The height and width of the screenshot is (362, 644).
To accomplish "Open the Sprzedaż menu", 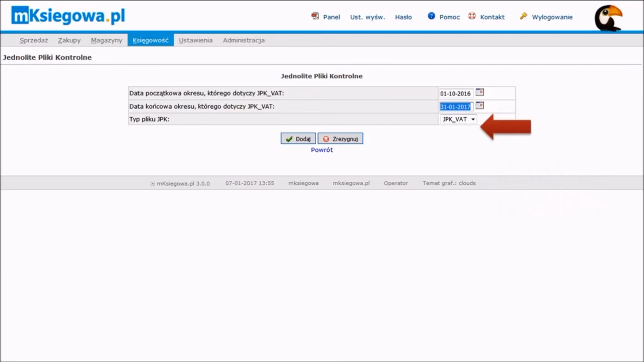I will 34,40.
